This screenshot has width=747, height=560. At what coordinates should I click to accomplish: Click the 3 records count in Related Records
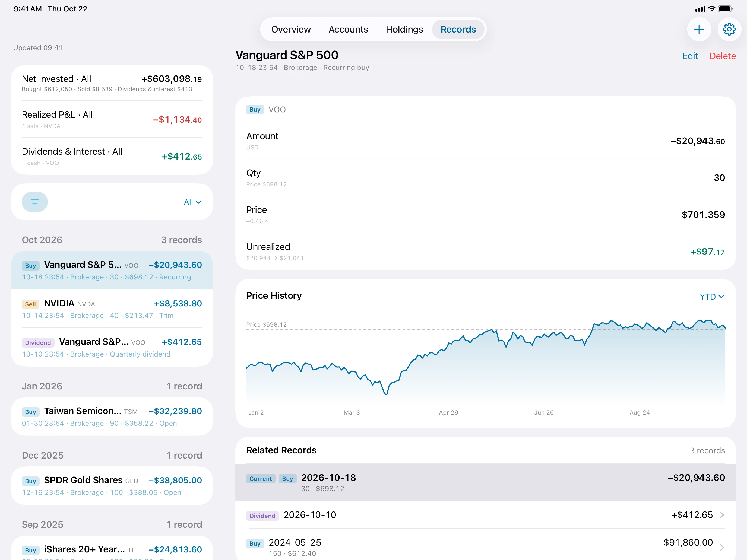click(x=707, y=450)
